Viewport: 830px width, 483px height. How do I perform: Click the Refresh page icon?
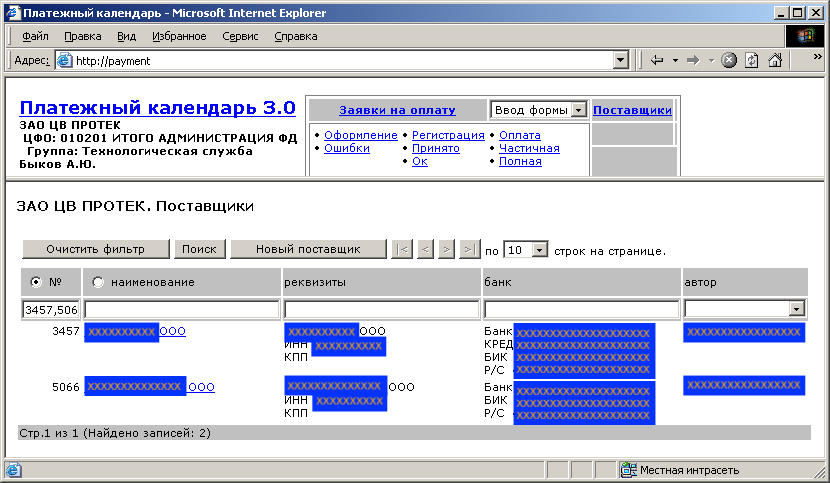coord(752,60)
